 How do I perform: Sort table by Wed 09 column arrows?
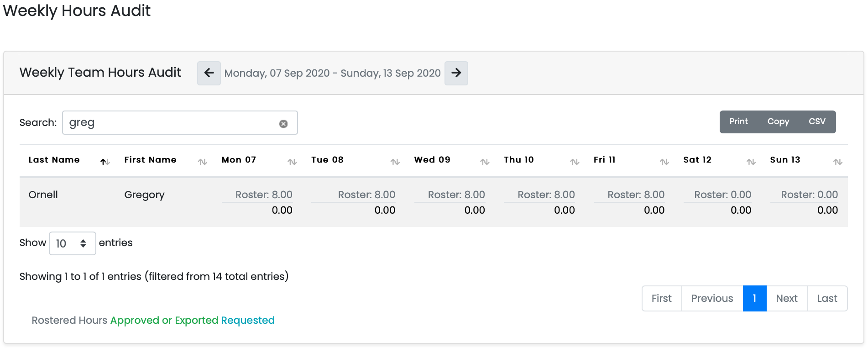(x=485, y=162)
